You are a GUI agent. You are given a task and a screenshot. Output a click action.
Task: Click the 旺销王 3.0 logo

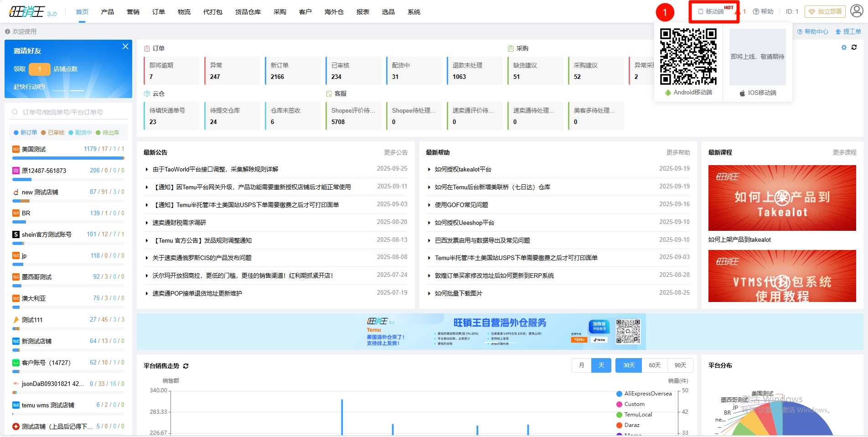tap(33, 11)
